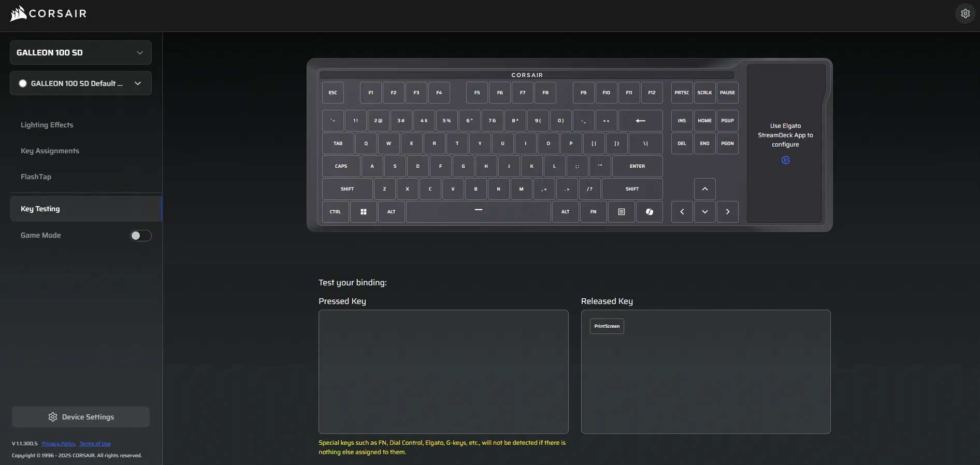Click the semicolon colon key
Viewport: 980px width, 465px height.
(x=578, y=166)
